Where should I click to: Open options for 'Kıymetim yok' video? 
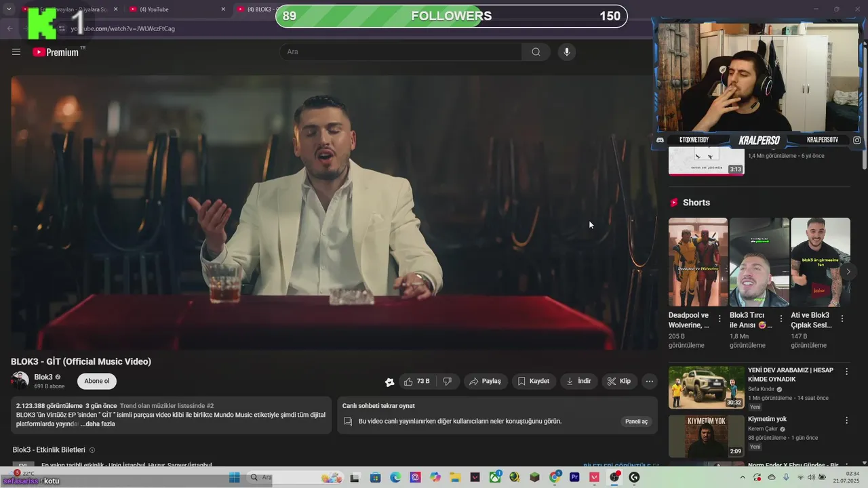(x=846, y=420)
